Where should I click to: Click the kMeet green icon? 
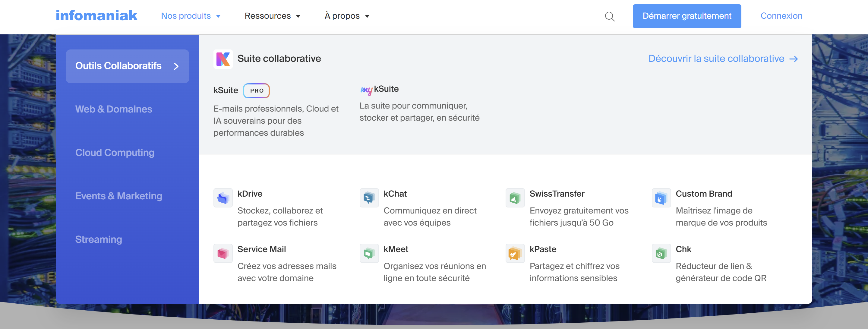click(x=369, y=253)
